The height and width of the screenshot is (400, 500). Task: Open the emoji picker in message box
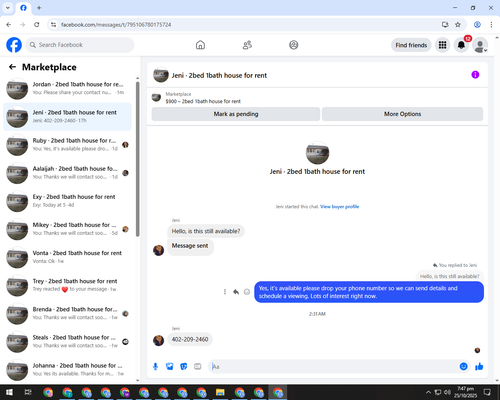[x=463, y=367]
